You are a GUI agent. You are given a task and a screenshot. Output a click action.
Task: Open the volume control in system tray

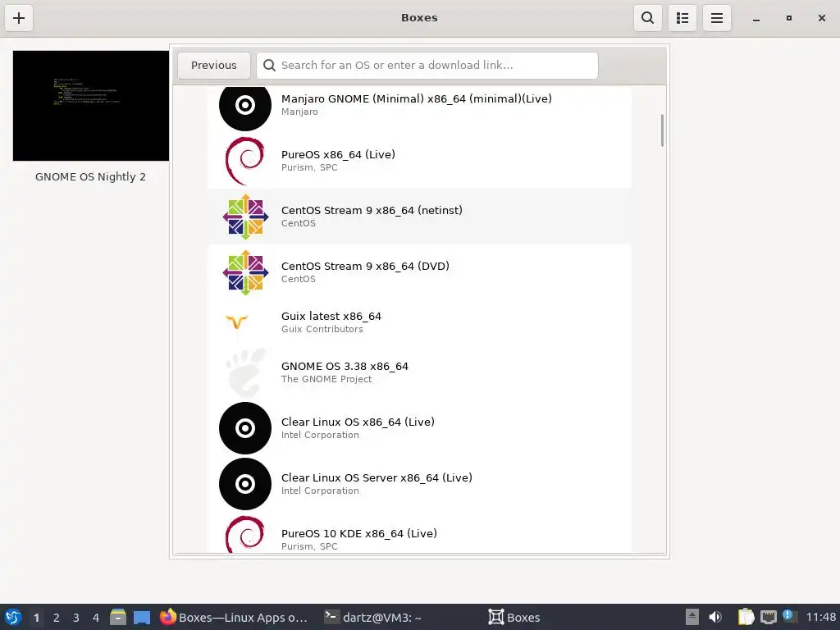(715, 617)
